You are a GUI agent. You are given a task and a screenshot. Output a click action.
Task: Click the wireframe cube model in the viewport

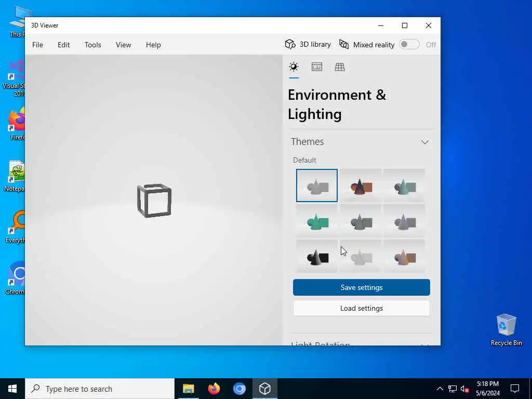[x=154, y=201]
